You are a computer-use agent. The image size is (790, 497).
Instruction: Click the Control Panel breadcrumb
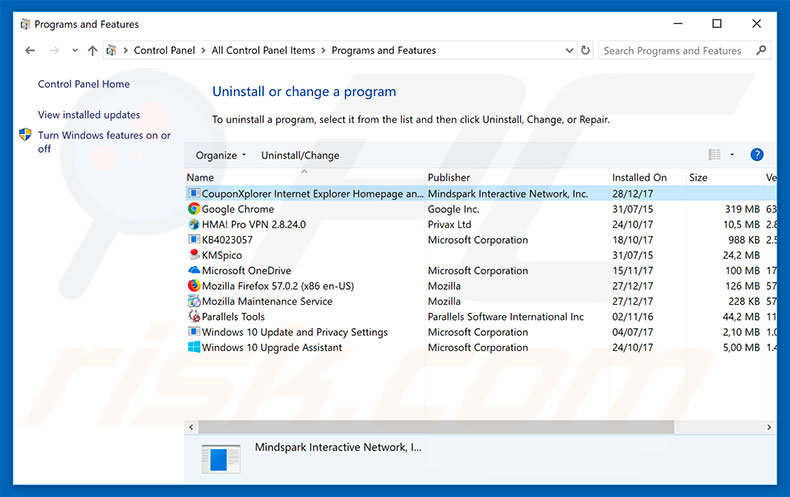[164, 50]
